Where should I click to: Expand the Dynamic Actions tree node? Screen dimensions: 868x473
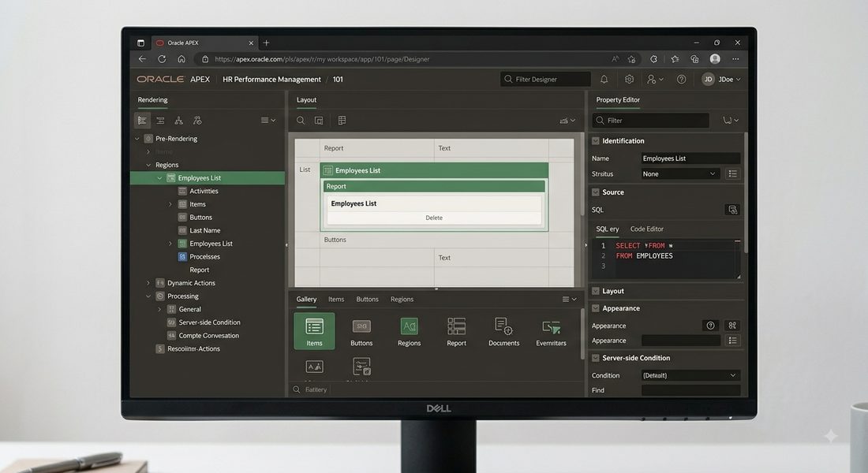[148, 283]
